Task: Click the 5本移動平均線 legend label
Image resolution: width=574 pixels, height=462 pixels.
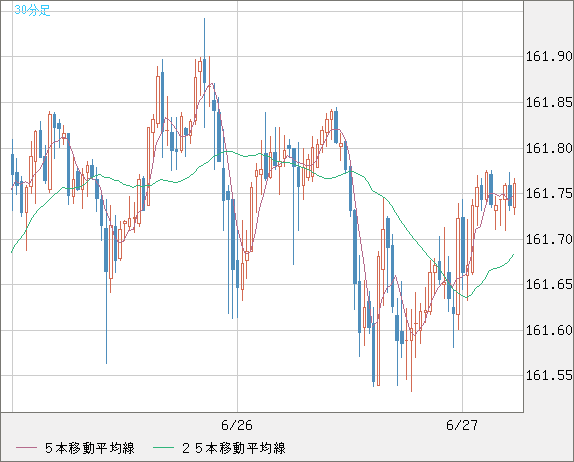Action: click(x=90, y=448)
